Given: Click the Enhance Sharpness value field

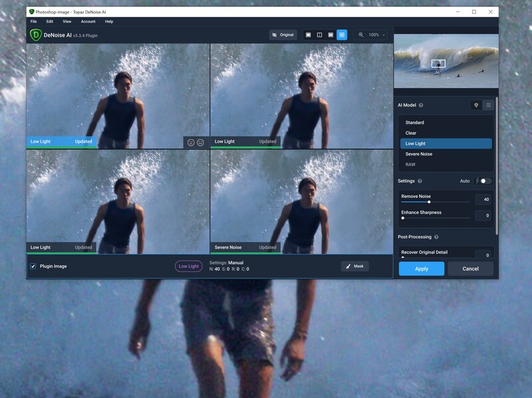Looking at the screenshot, I should (483, 215).
